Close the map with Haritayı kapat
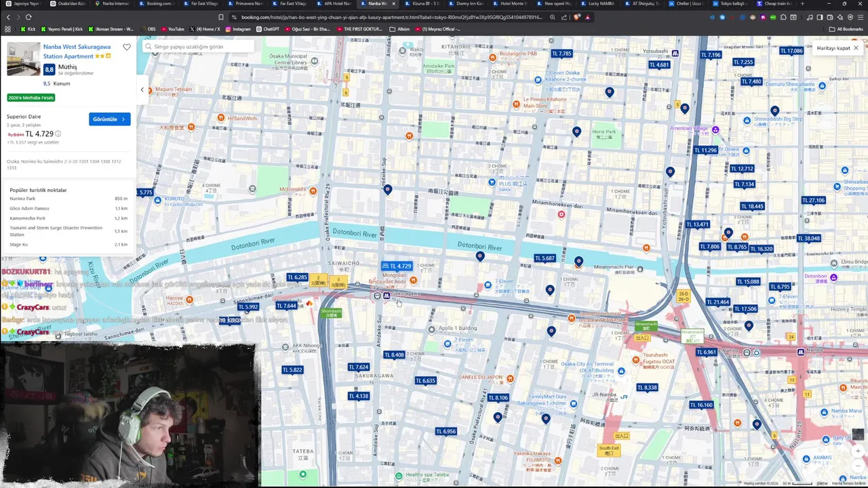Screen dimensions: 868x488 click(x=837, y=48)
